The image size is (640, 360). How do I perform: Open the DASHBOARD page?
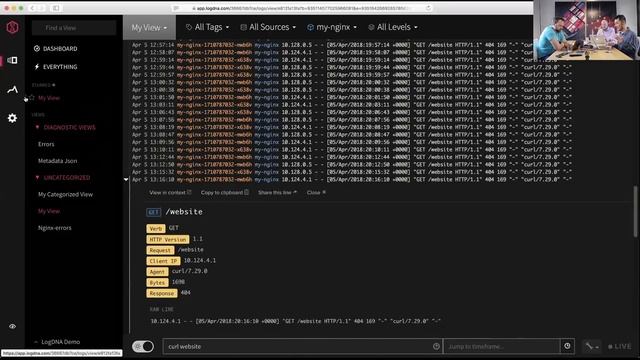tap(60, 49)
